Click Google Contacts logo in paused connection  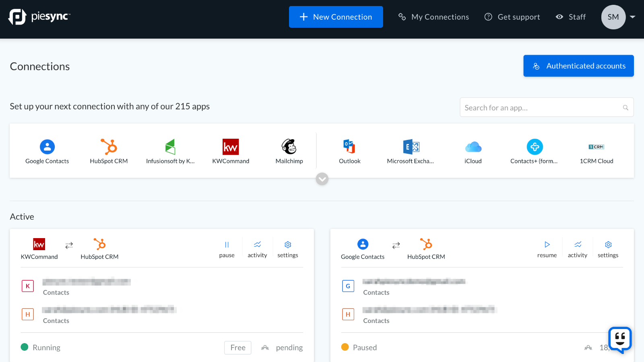[363, 244]
